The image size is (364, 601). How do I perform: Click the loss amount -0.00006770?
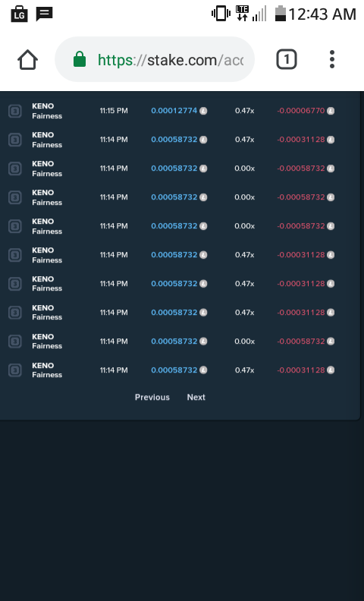[x=301, y=111]
